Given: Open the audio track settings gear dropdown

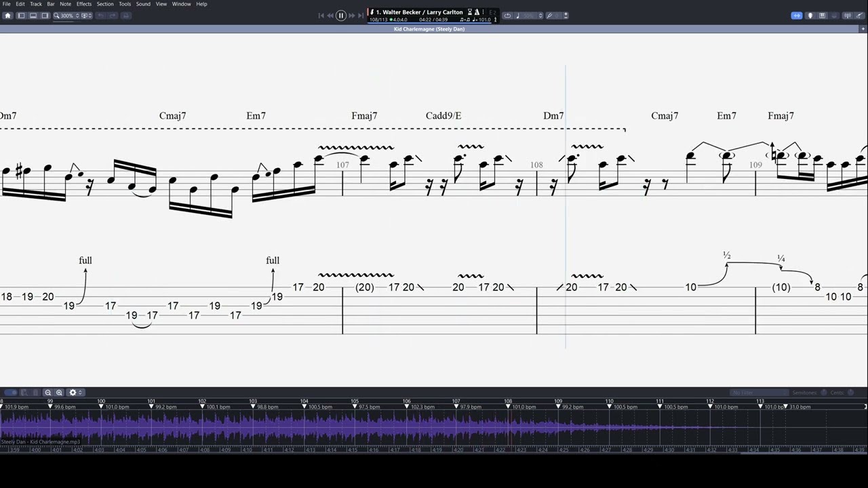Looking at the screenshot, I should point(75,392).
